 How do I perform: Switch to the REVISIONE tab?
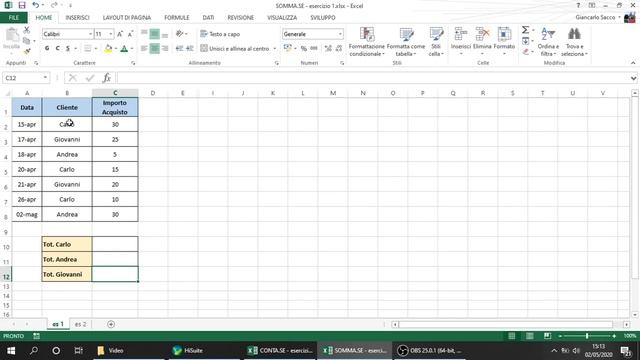240,18
